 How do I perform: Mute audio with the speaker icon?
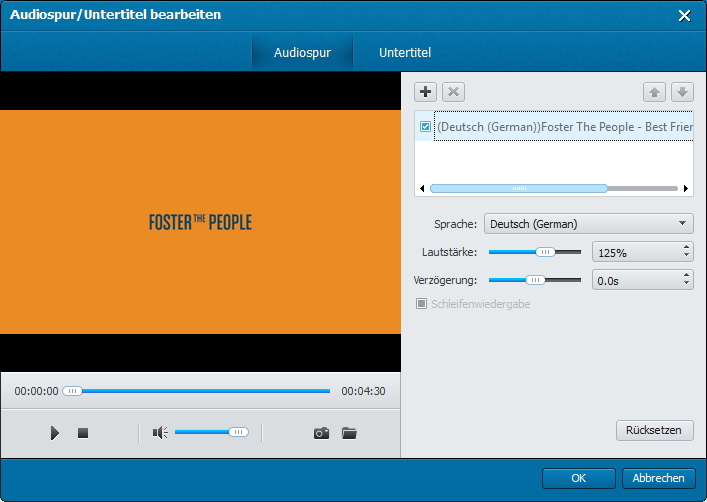click(x=160, y=433)
